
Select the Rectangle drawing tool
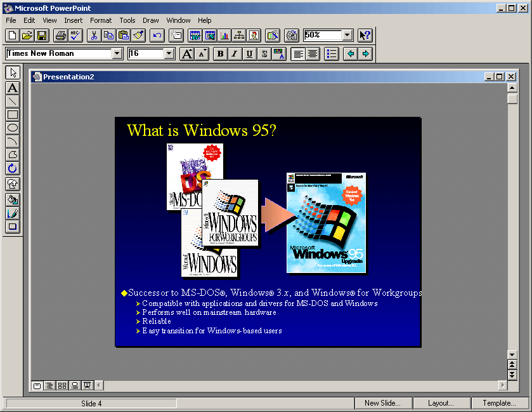coord(13,114)
